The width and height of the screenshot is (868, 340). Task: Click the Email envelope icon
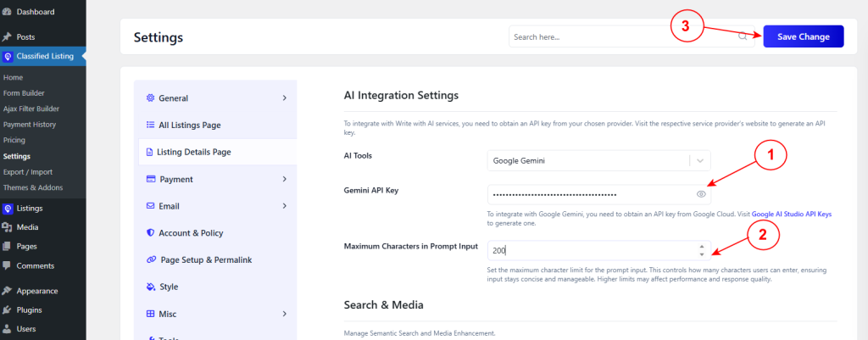[150, 206]
